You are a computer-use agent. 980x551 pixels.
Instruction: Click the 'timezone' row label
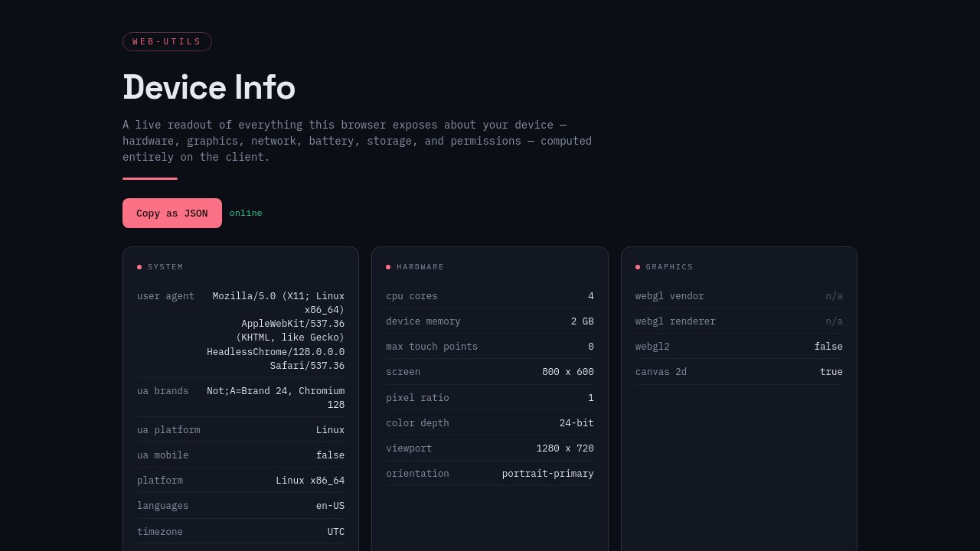[160, 532]
